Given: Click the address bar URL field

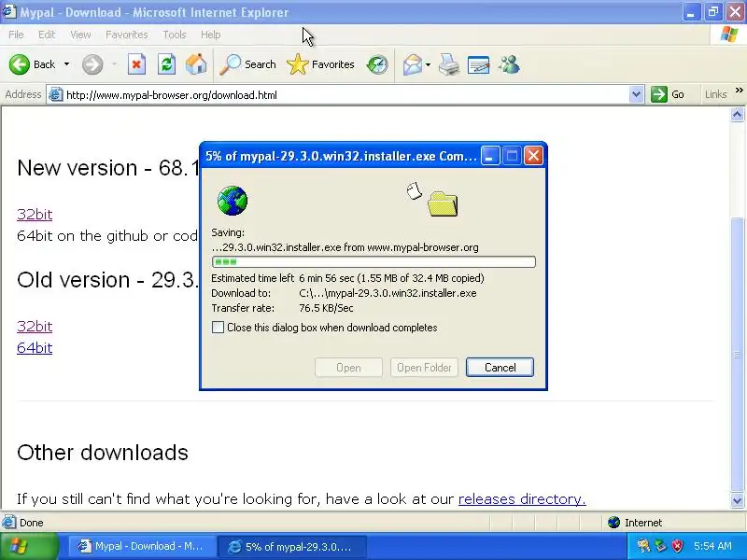Looking at the screenshot, I should (x=346, y=95).
